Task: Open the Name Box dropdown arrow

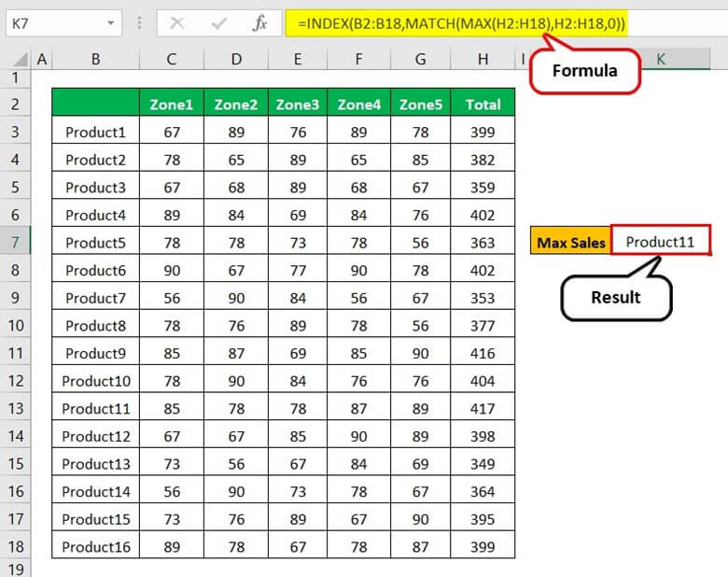Action: [x=110, y=22]
